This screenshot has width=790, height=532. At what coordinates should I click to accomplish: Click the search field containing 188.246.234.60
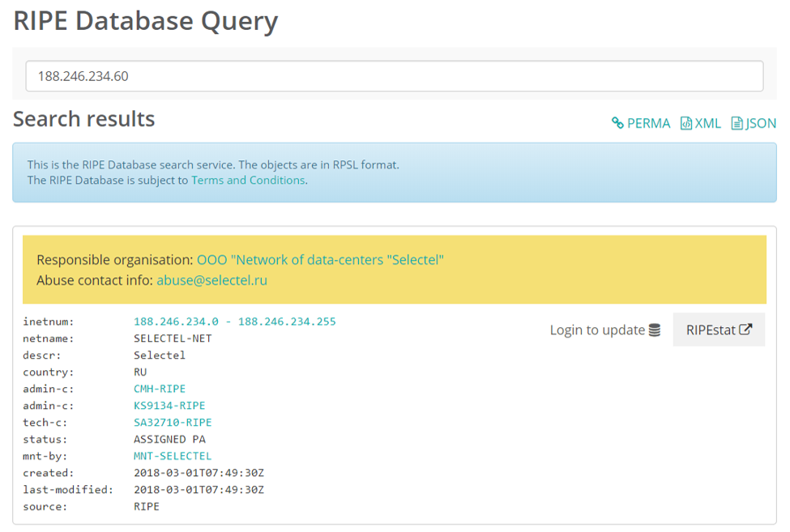click(x=395, y=76)
